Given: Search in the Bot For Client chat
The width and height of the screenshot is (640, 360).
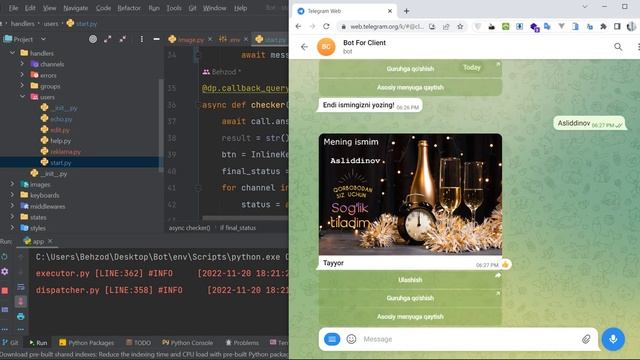Looking at the screenshot, I should (618, 47).
